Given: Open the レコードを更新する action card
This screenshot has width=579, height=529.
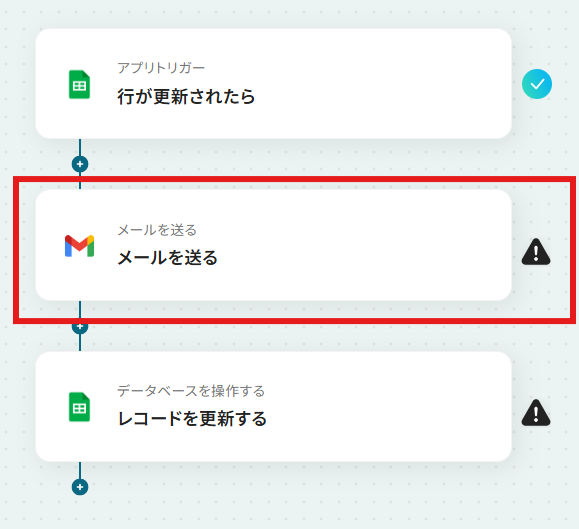Looking at the screenshot, I should [274, 406].
